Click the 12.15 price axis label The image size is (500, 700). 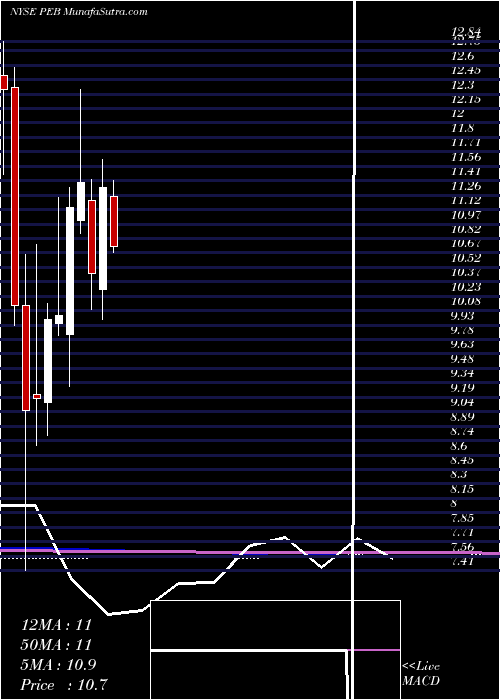coord(466,99)
